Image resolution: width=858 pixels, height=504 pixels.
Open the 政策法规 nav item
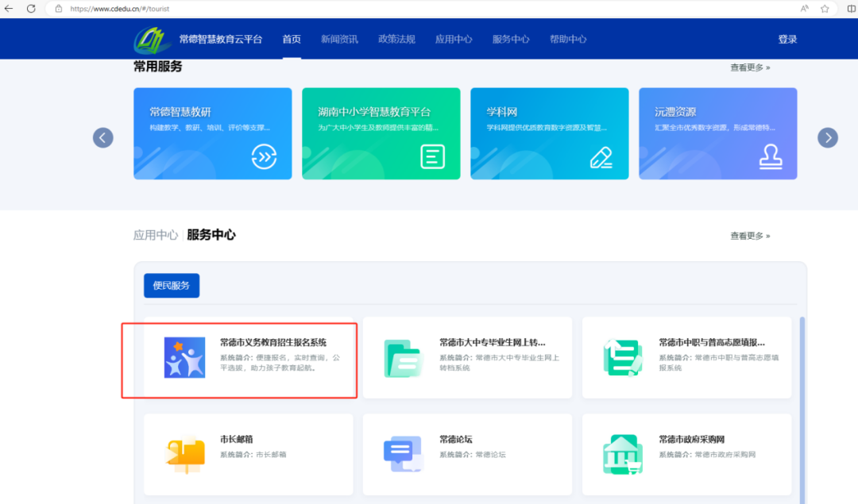coord(396,40)
